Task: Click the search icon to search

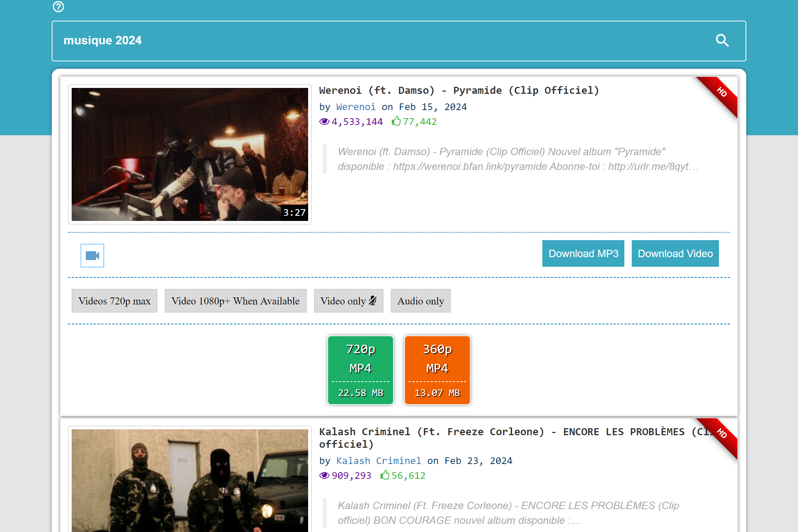Action: (723, 40)
